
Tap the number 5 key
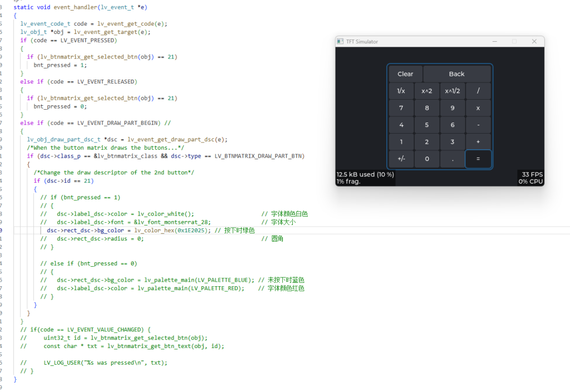click(x=427, y=125)
